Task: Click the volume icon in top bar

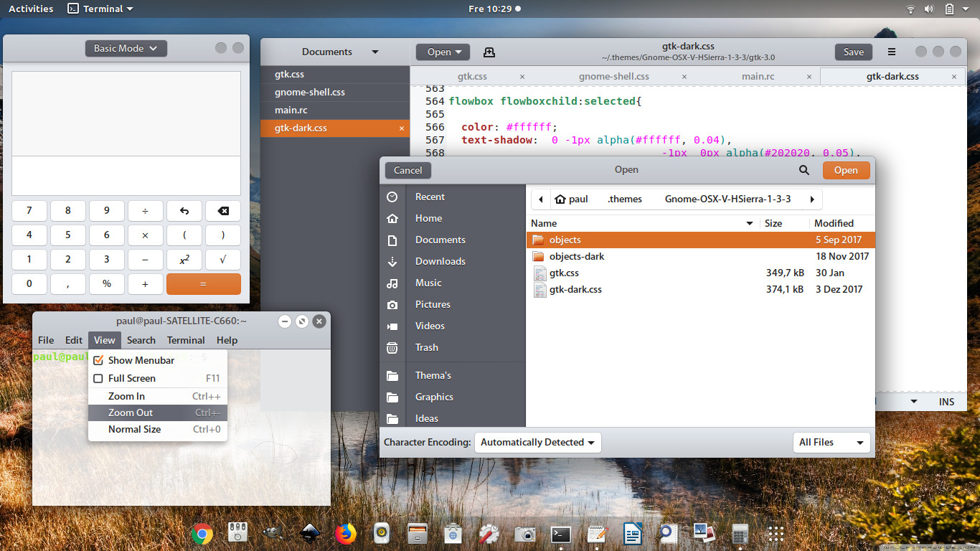Action: [x=929, y=9]
